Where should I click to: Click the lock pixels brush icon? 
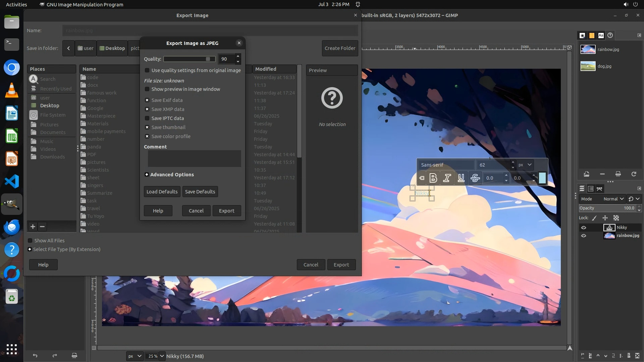(x=594, y=218)
